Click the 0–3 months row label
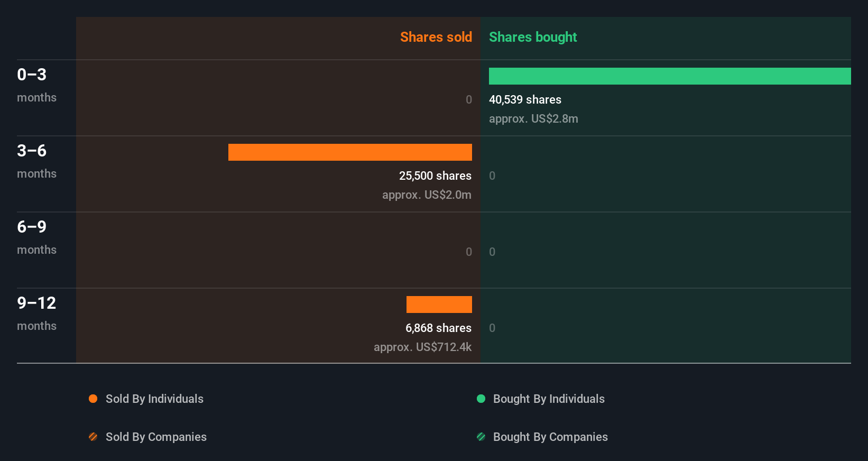868x461 pixels. pyautogui.click(x=36, y=85)
